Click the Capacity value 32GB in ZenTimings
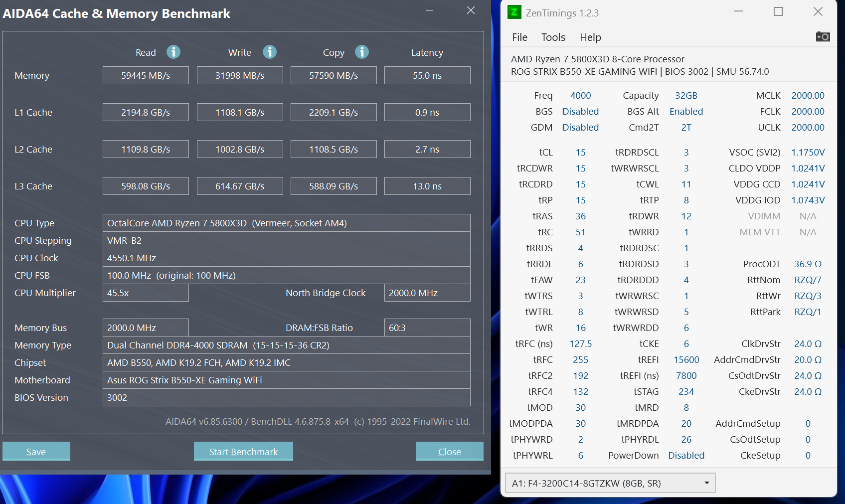The width and height of the screenshot is (845, 504). [686, 95]
